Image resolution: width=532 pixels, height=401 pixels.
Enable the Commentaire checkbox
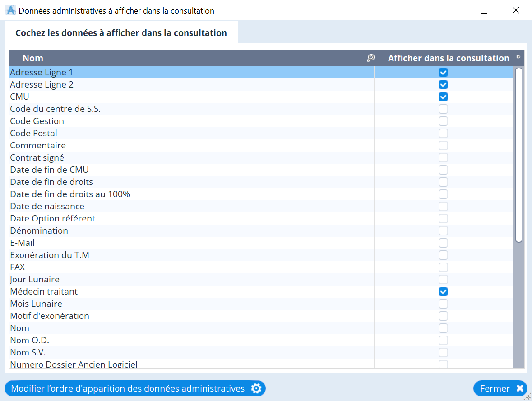point(443,145)
